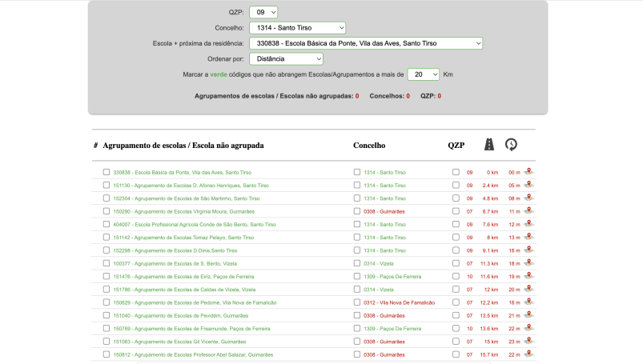Show map for Agrupamento Tomaz Pelayo
This screenshot has width=643, height=364.
click(x=528, y=237)
